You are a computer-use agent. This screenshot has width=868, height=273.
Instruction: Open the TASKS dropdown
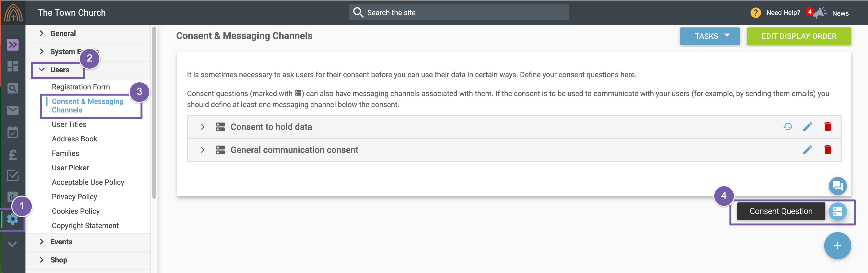pos(709,36)
